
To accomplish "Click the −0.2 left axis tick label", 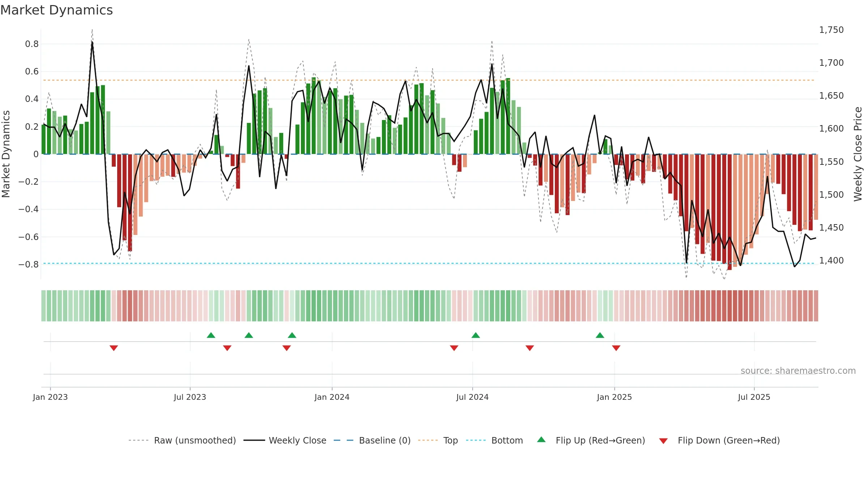I will pyautogui.click(x=29, y=182).
